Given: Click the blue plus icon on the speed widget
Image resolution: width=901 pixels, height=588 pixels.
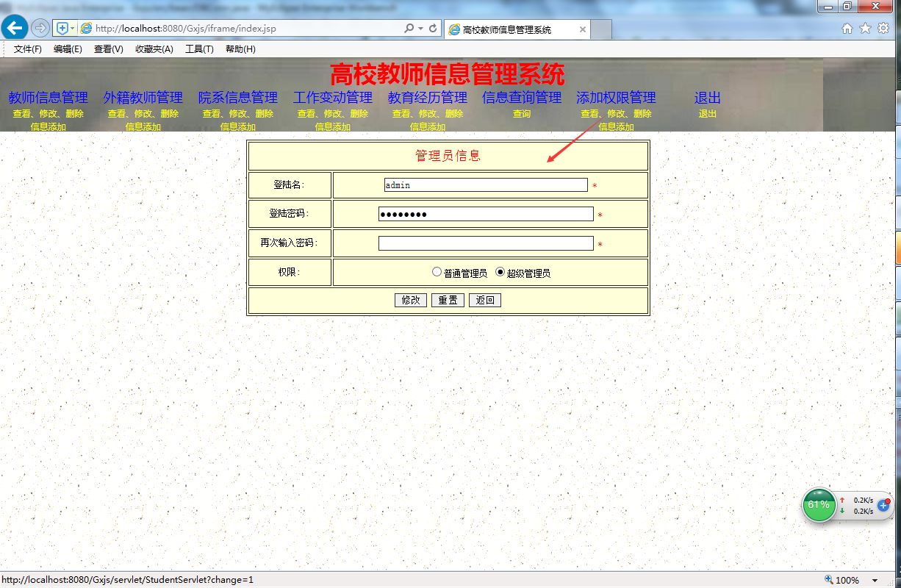Looking at the screenshot, I should [x=884, y=506].
